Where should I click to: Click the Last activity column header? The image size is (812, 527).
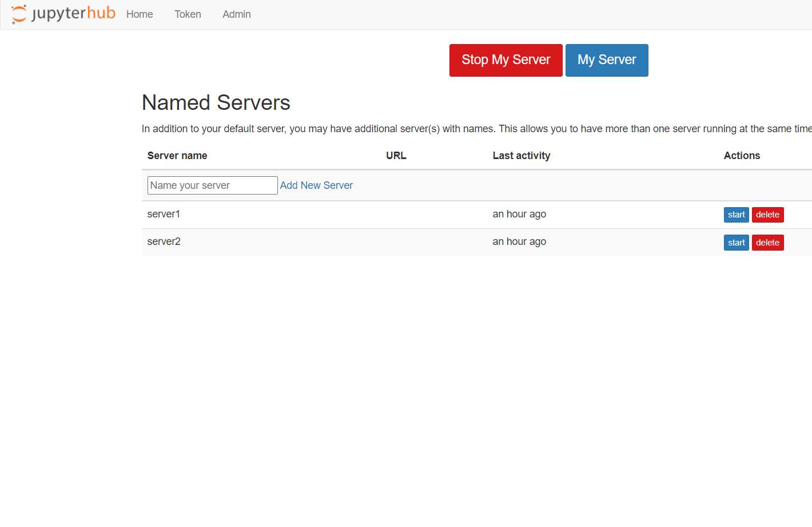[x=521, y=155]
